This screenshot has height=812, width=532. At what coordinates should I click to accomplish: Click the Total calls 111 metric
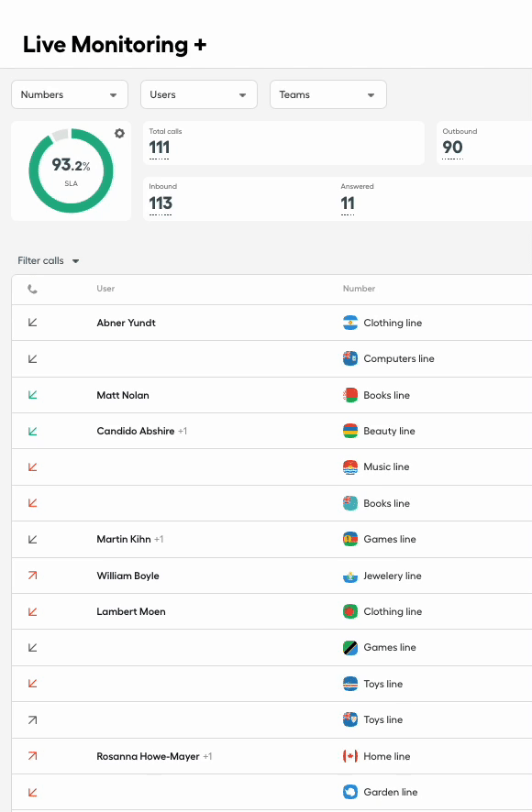[283, 143]
